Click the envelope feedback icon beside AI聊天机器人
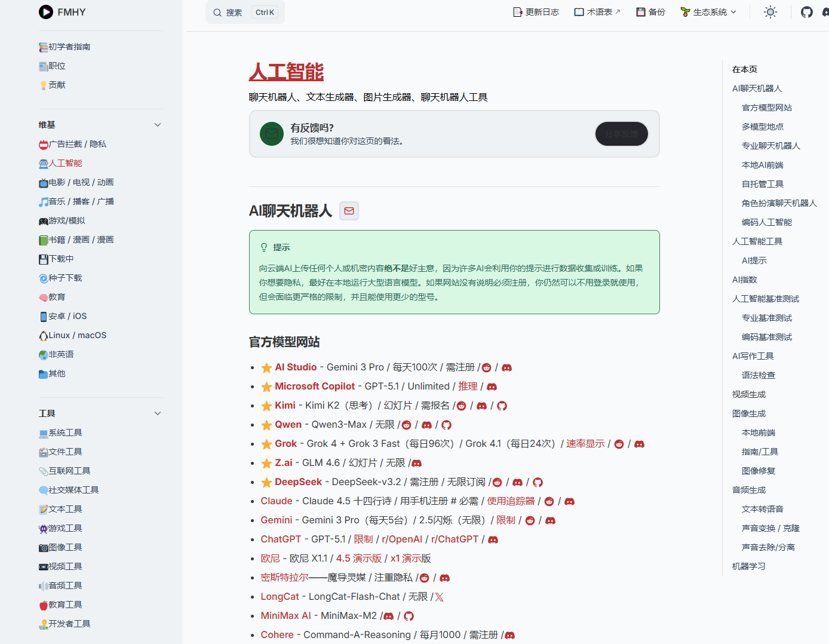The image size is (829, 644). 349,211
